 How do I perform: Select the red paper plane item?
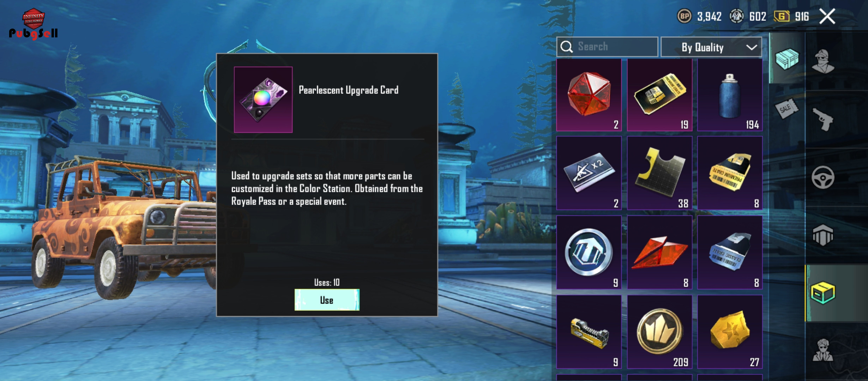tap(659, 253)
